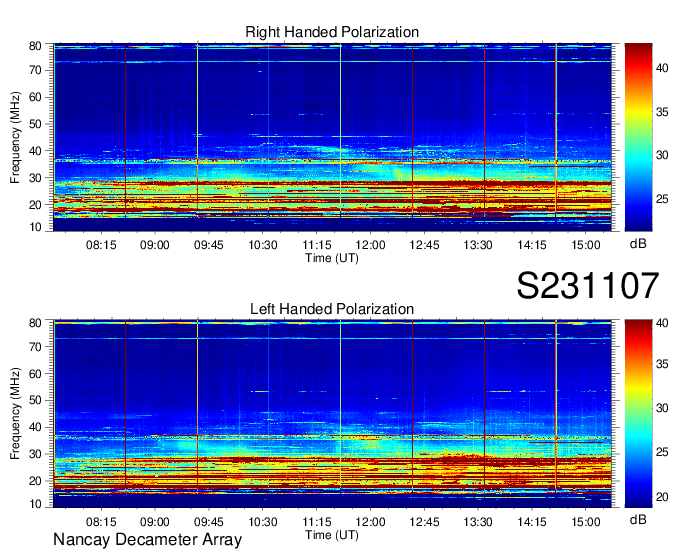Click the "Frequency (MHz)" axis label of bottom plot
680x552 pixels.
[x=15, y=414]
